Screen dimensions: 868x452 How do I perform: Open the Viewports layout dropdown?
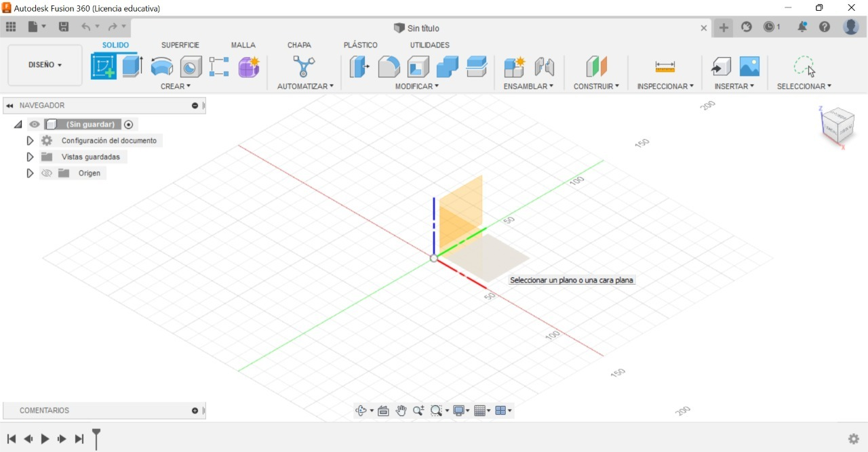point(504,411)
